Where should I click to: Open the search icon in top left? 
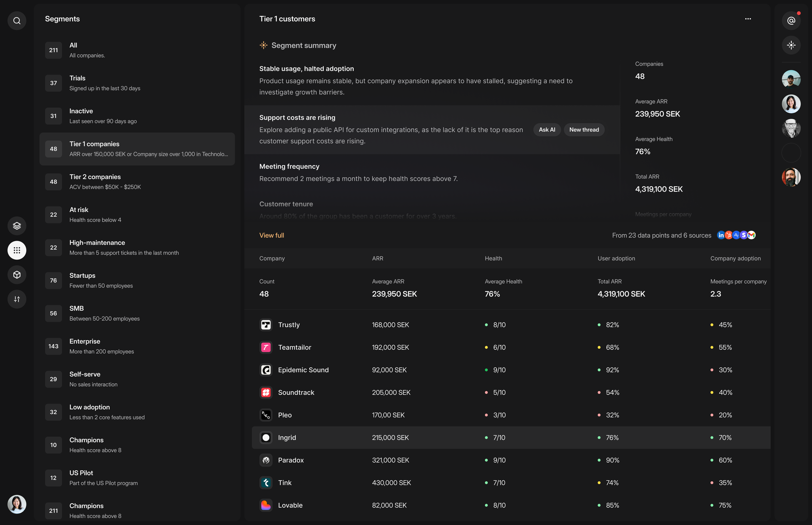[17, 21]
